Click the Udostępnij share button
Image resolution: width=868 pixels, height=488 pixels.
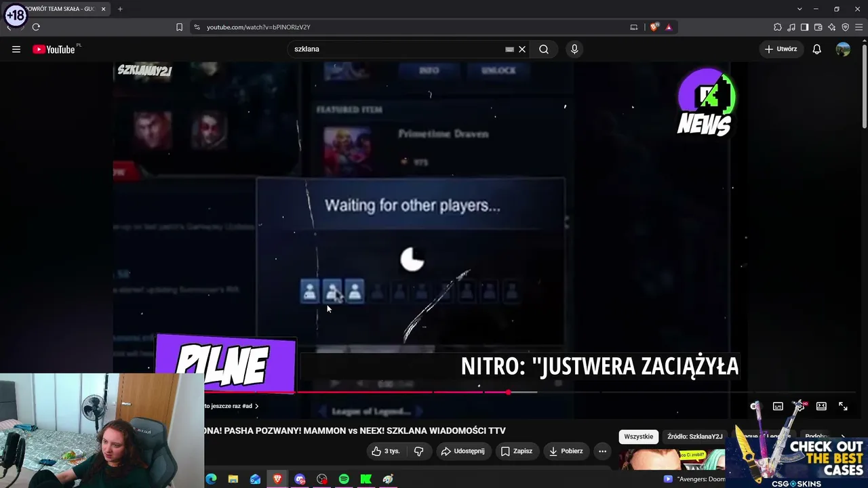pyautogui.click(x=462, y=451)
